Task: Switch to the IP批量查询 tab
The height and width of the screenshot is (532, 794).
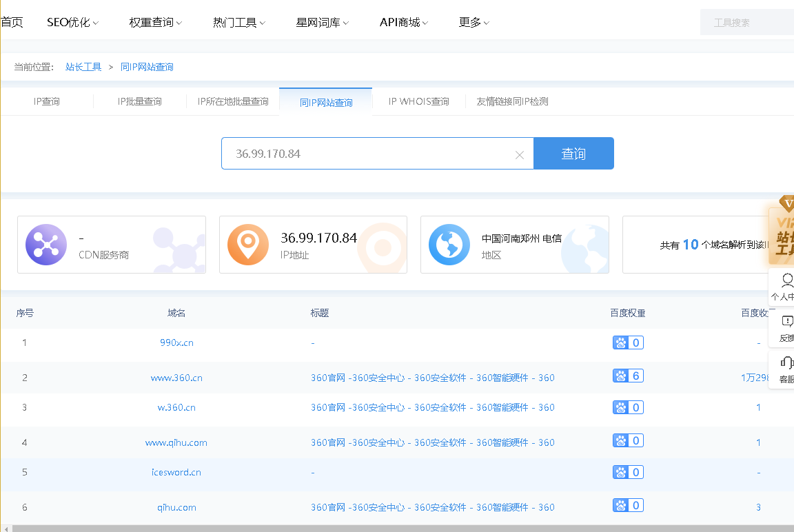Action: pyautogui.click(x=140, y=101)
